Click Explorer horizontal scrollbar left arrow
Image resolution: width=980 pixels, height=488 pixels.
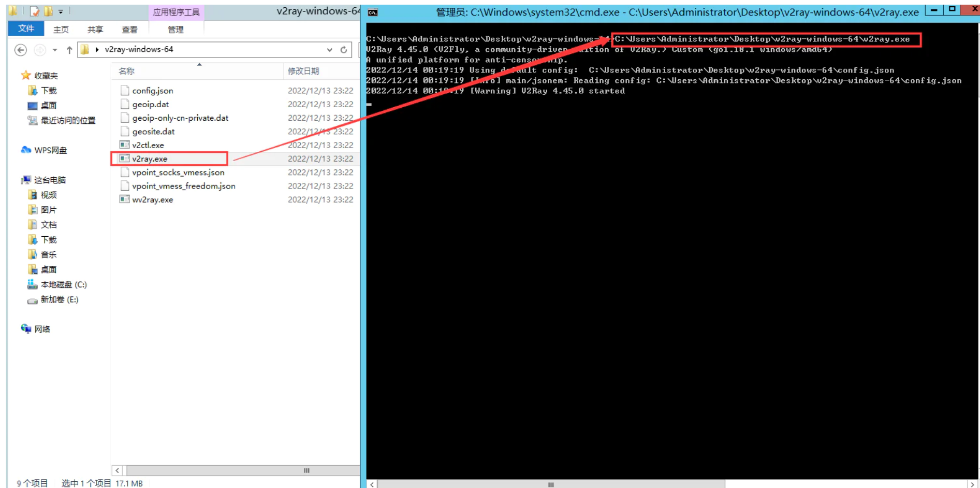click(x=118, y=470)
